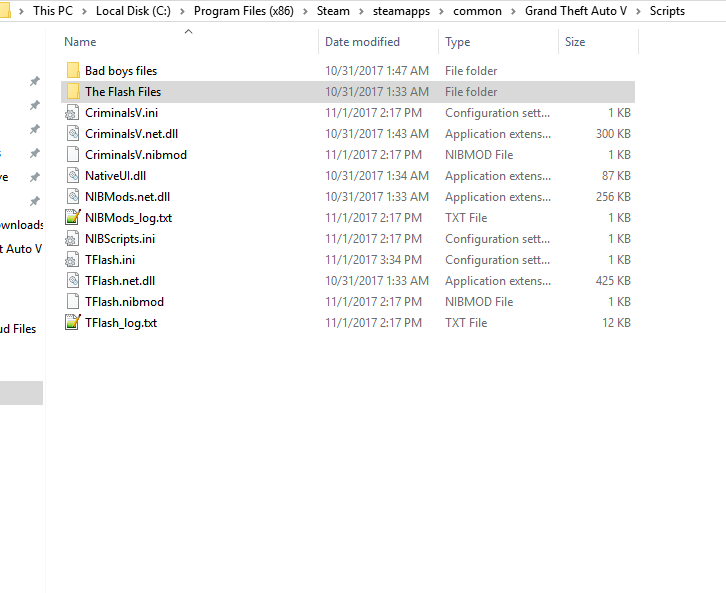
Task: Select the CriminalsV.nibmod file icon
Action: pyautogui.click(x=72, y=155)
